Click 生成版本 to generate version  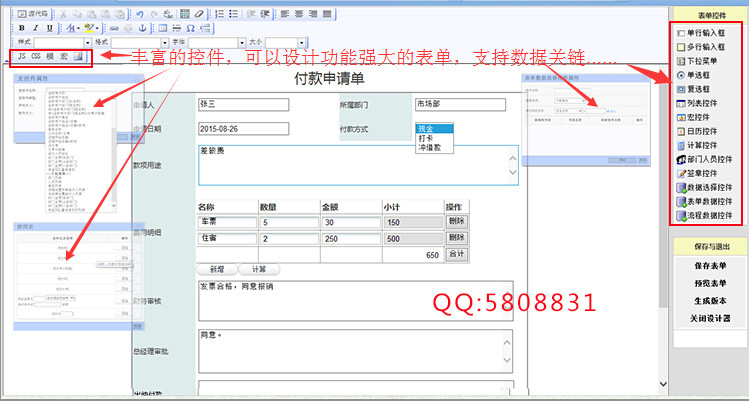710,301
